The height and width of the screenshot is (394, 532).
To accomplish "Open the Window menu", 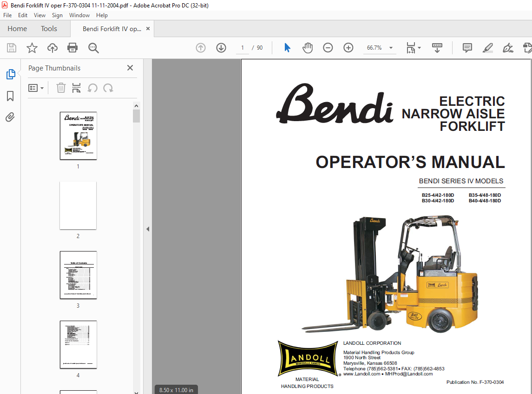I will [79, 15].
